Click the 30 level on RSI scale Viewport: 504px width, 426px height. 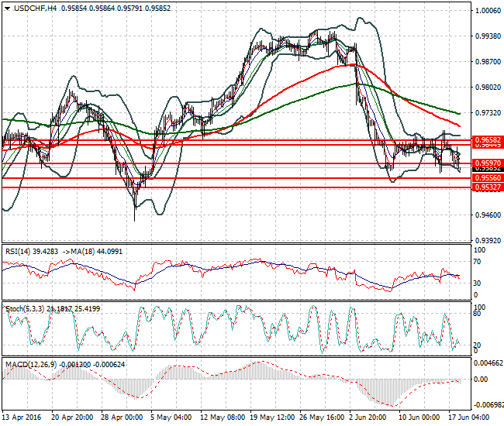(x=478, y=283)
